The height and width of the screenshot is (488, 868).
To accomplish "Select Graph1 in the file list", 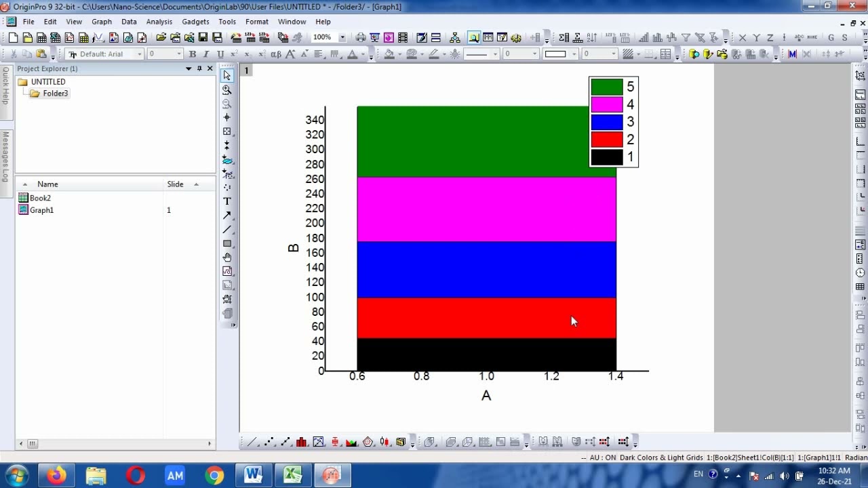I will pyautogui.click(x=41, y=210).
